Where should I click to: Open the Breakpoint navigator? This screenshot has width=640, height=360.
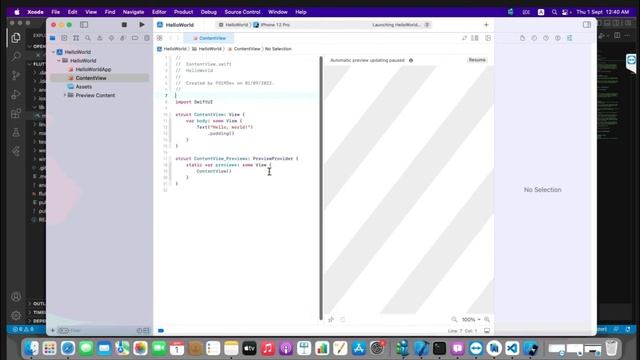click(135, 38)
